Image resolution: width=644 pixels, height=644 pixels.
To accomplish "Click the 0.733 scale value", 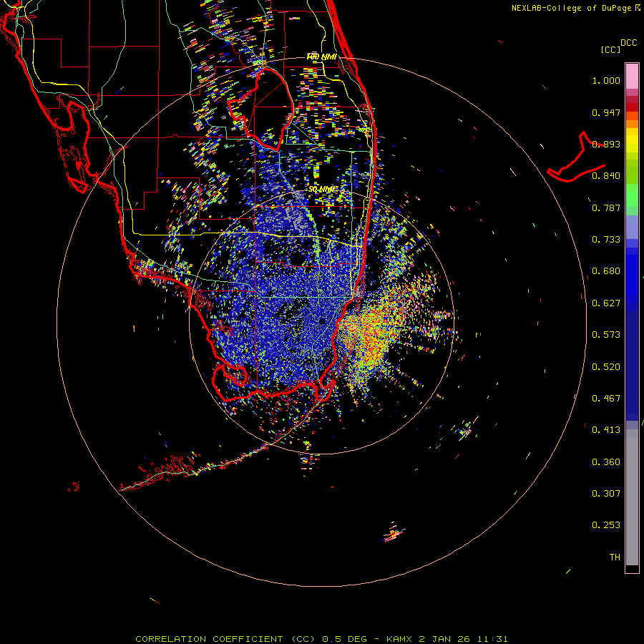I will coord(606,240).
